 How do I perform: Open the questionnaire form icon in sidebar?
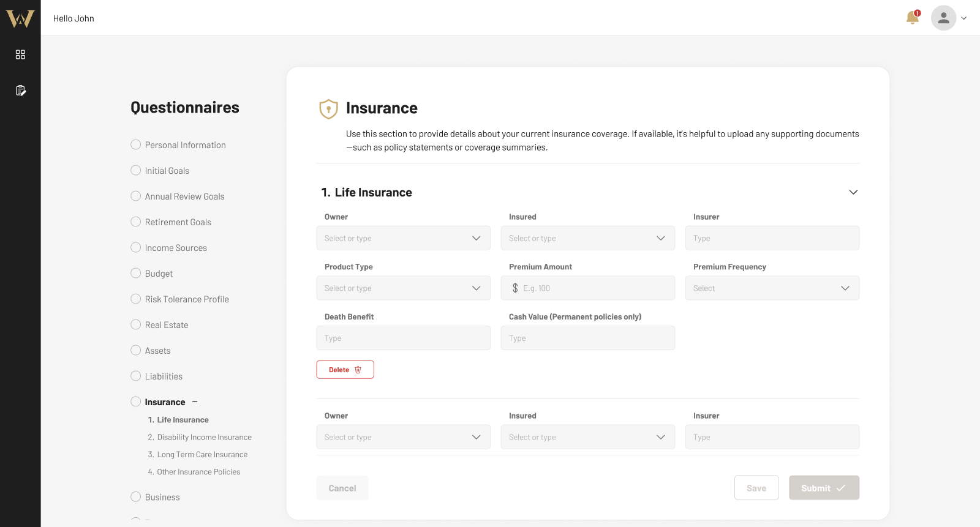click(20, 91)
